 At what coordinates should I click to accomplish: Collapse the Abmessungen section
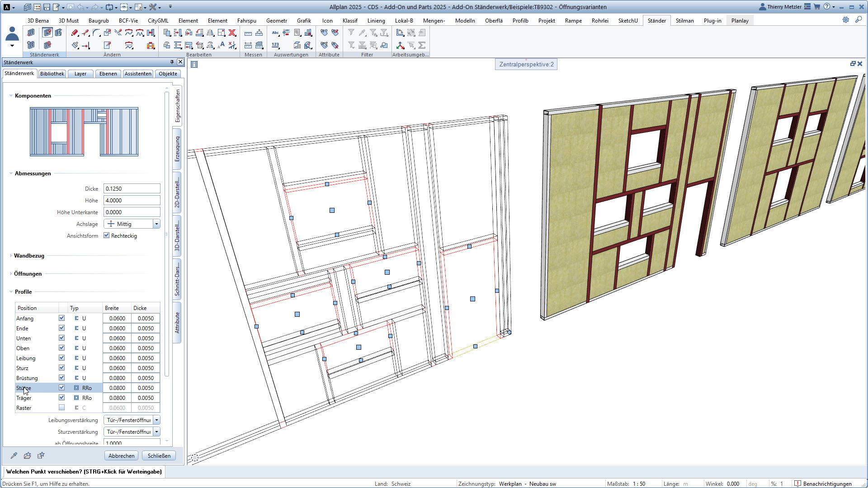click(11, 174)
